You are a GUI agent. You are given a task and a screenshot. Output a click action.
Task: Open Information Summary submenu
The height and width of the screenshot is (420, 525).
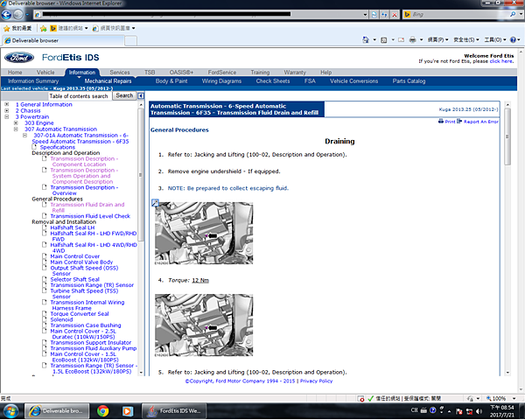pyautogui.click(x=33, y=81)
